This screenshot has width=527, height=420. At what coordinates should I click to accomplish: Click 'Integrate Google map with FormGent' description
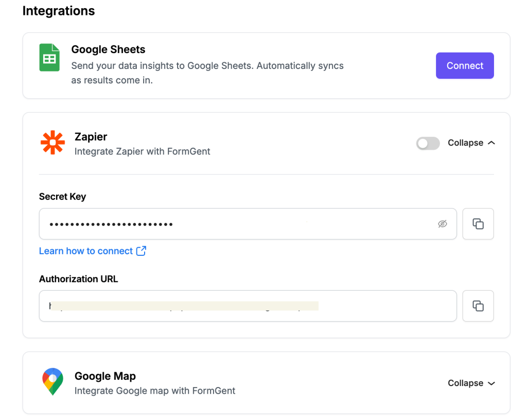[155, 391]
